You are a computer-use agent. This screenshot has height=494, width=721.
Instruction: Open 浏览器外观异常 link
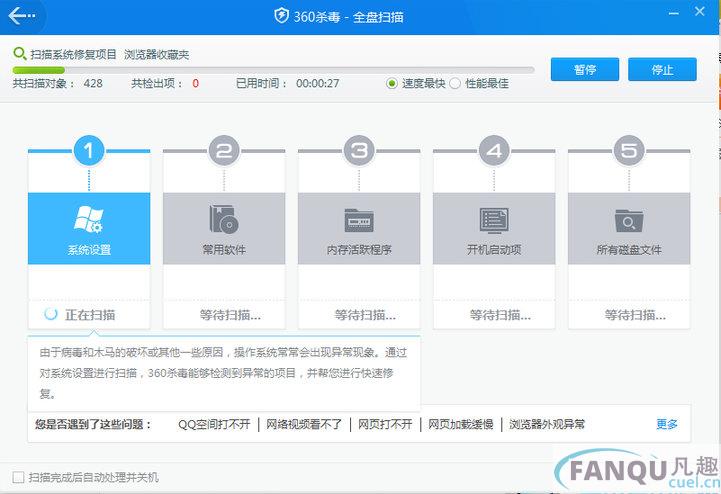tap(547, 424)
